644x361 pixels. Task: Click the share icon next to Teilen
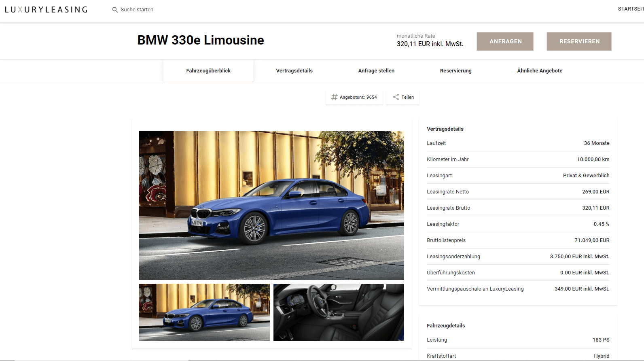tap(396, 97)
